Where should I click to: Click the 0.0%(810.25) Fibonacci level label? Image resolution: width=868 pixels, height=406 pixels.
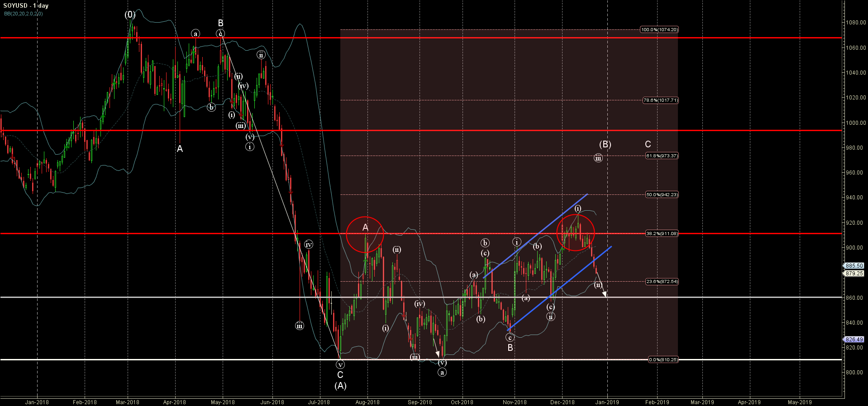663,360
